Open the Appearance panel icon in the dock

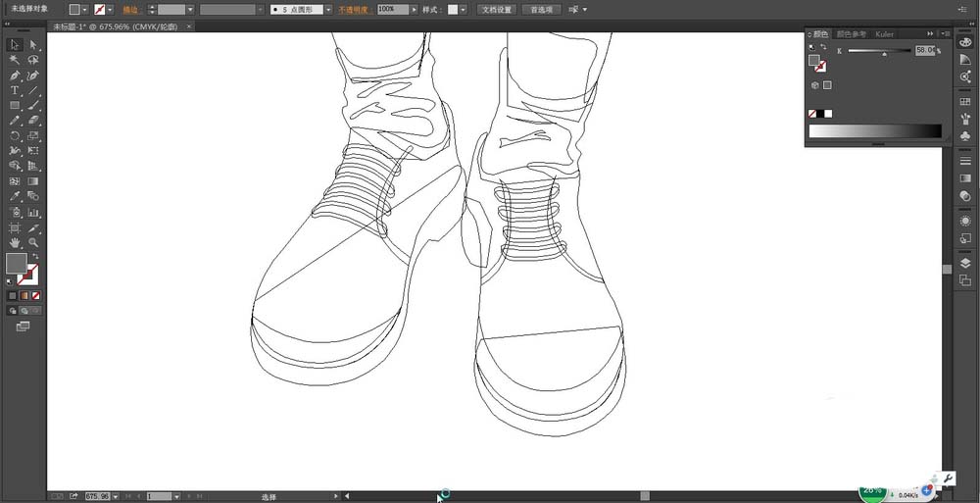965,221
